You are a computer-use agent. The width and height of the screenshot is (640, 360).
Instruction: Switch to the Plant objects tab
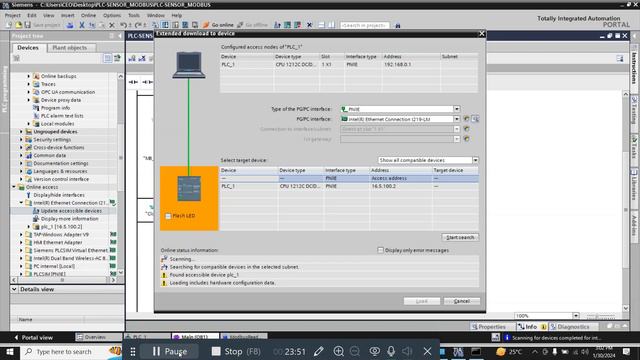tap(70, 48)
